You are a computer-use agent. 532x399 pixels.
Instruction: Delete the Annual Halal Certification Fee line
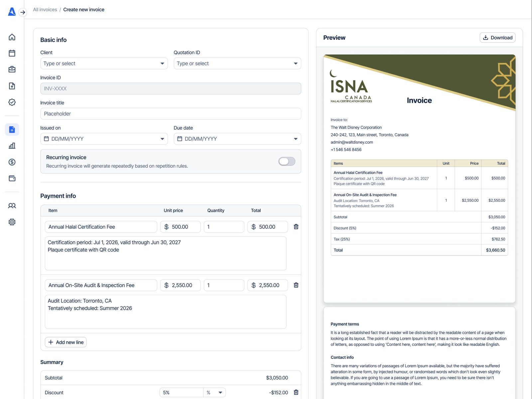click(296, 227)
